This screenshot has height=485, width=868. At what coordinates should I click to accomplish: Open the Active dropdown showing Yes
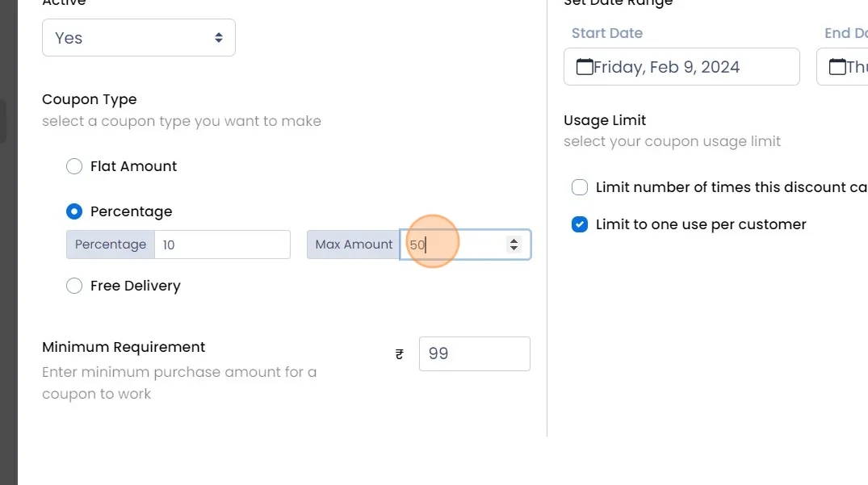[x=129, y=38]
